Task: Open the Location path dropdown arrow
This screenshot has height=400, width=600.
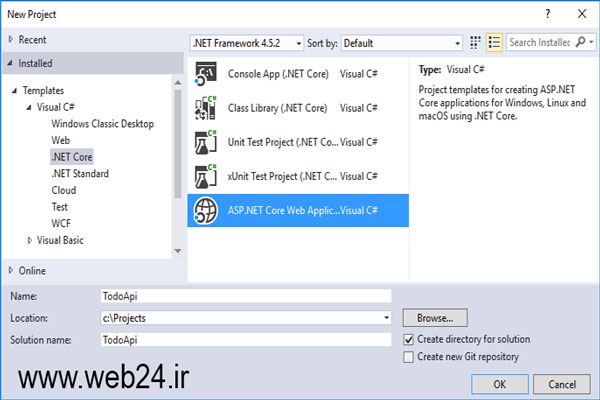Action: [x=386, y=318]
